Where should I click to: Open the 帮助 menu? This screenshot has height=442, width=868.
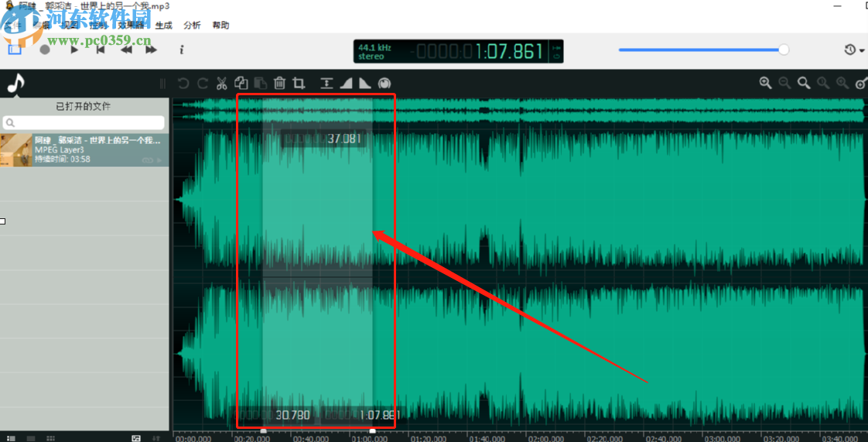pos(221,26)
